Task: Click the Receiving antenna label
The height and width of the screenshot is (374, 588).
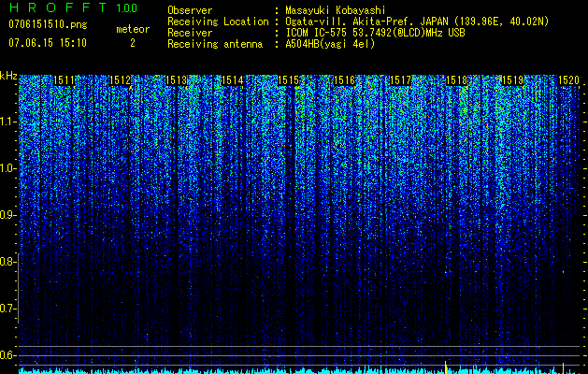Action: (x=215, y=44)
